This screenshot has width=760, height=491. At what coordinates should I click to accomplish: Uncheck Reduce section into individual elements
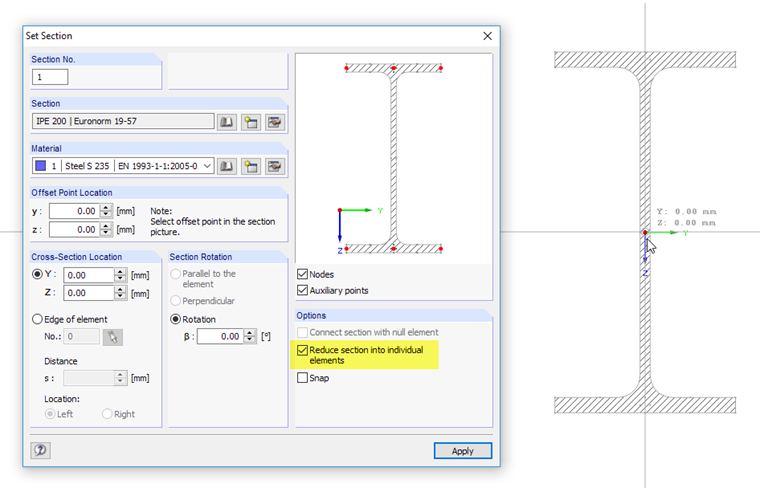302,350
